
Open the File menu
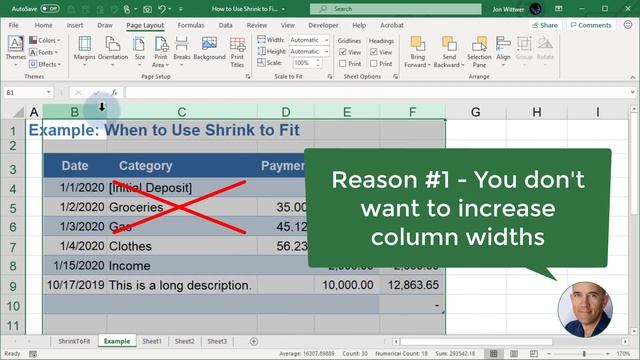13,25
